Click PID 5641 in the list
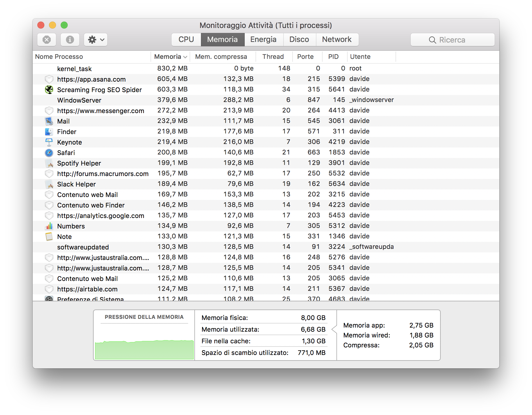This screenshot has width=532, height=415. click(x=337, y=89)
